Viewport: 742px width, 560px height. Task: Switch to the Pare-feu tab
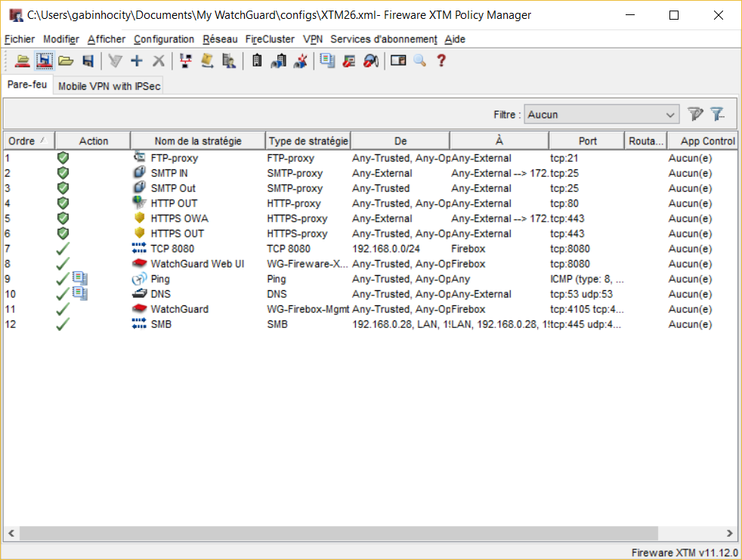[x=27, y=85]
